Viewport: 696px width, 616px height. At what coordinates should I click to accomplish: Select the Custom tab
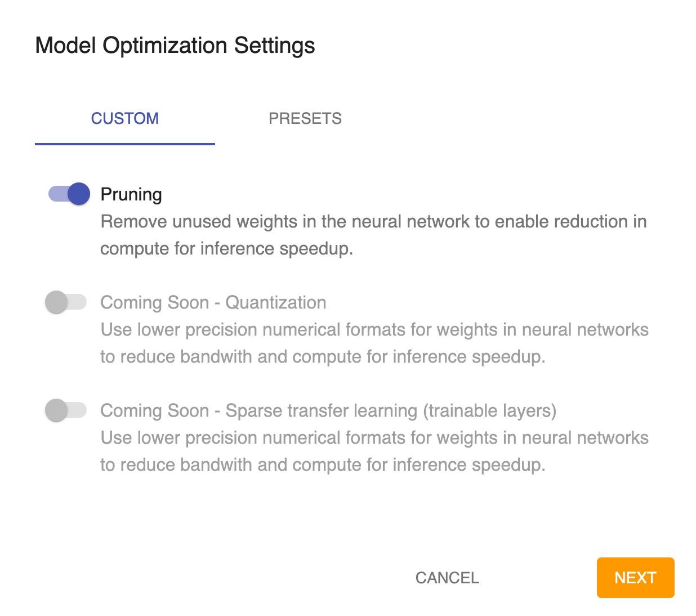pos(125,119)
